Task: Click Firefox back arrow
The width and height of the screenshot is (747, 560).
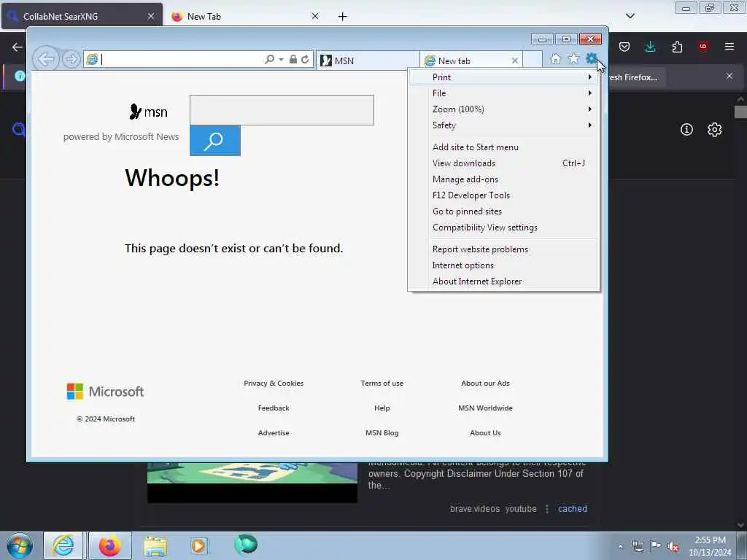Action: (18, 47)
